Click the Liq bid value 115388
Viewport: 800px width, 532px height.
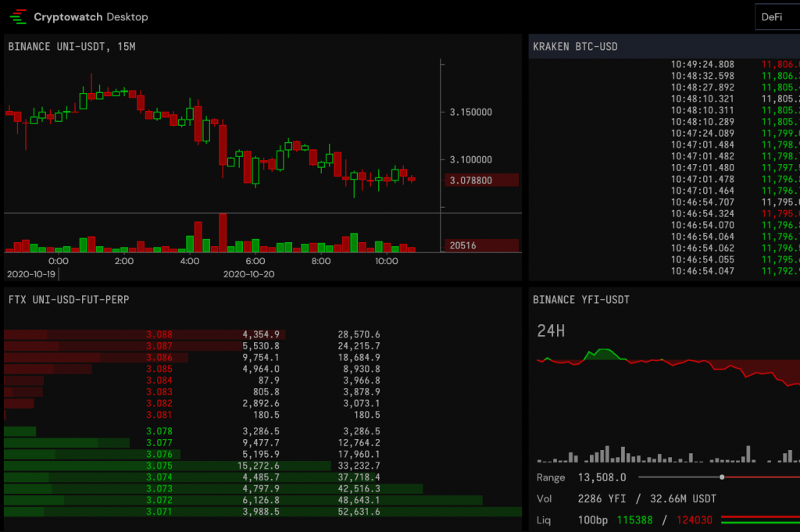pyautogui.click(x=634, y=520)
